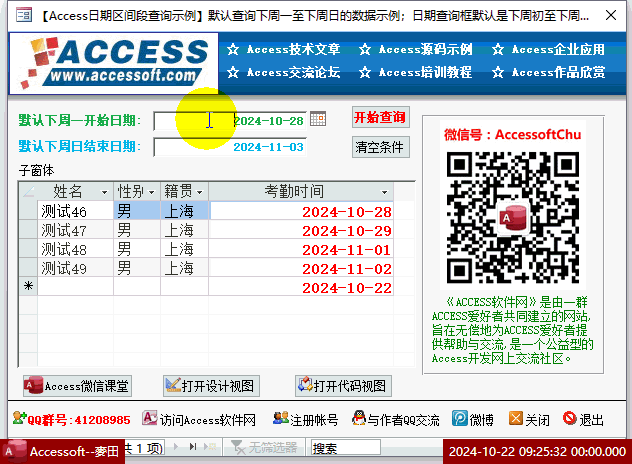Select the 2024-10-29 attendance cell
Screen dimensions: 632x464
tap(301, 230)
